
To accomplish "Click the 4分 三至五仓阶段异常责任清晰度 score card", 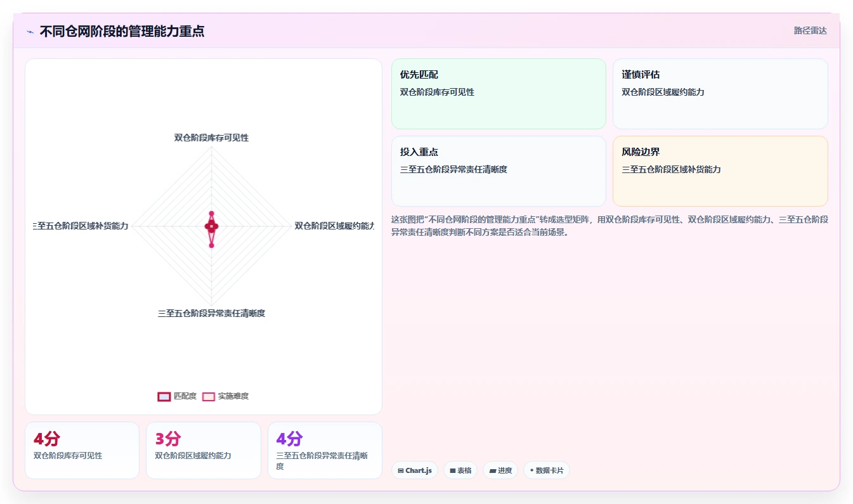I will [325, 450].
